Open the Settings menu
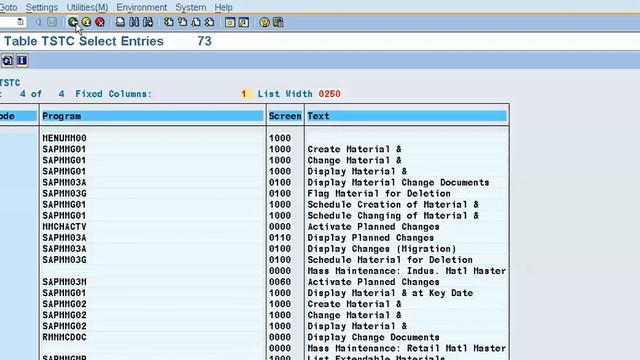 click(x=42, y=7)
